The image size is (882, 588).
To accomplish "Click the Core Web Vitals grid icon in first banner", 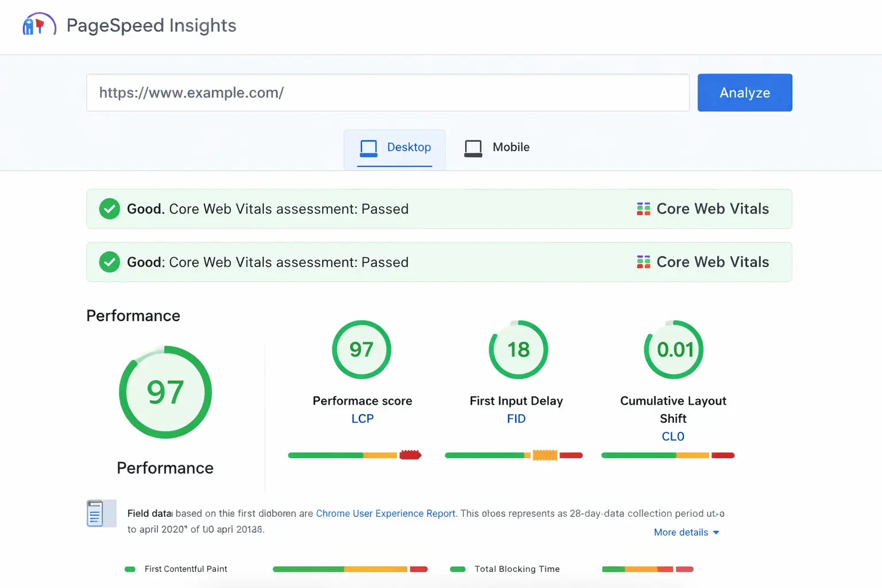I will 643,209.
